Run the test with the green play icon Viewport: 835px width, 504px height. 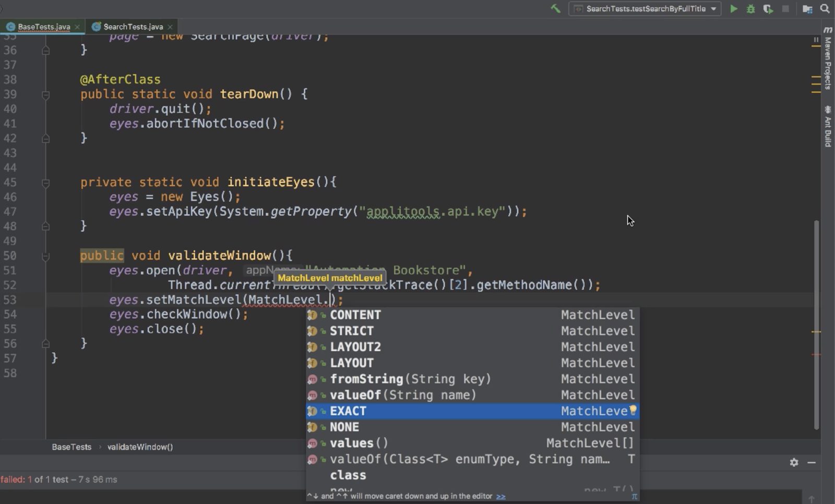(x=734, y=8)
